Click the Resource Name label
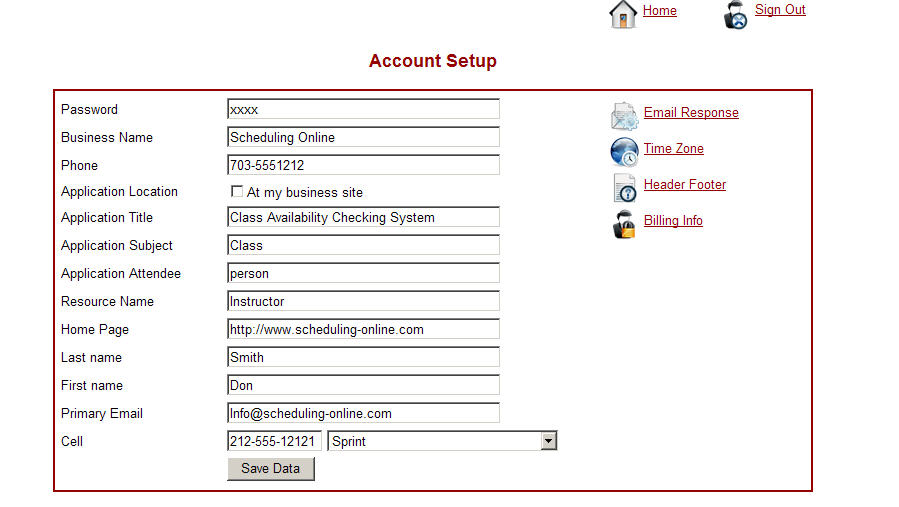The image size is (899, 507). point(107,302)
